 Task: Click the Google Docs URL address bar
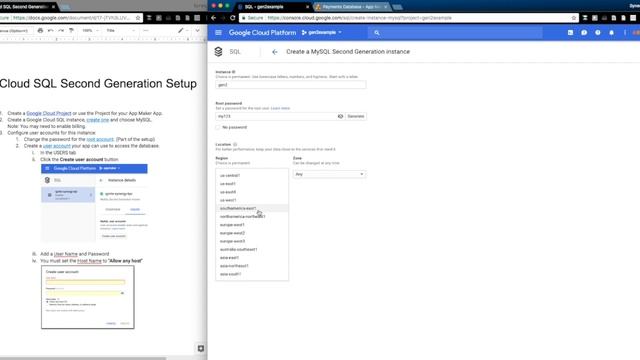coord(71,18)
